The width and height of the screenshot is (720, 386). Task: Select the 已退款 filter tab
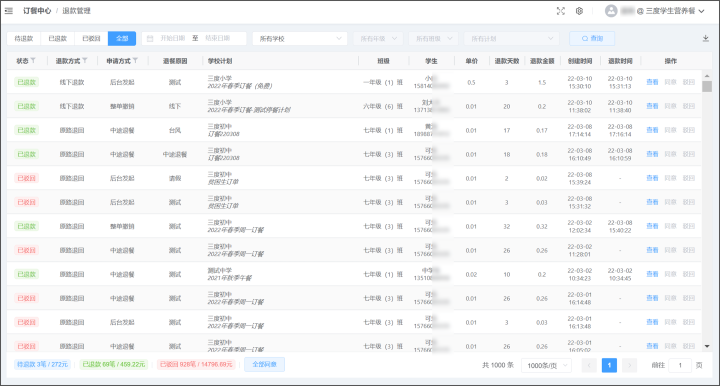(x=58, y=39)
